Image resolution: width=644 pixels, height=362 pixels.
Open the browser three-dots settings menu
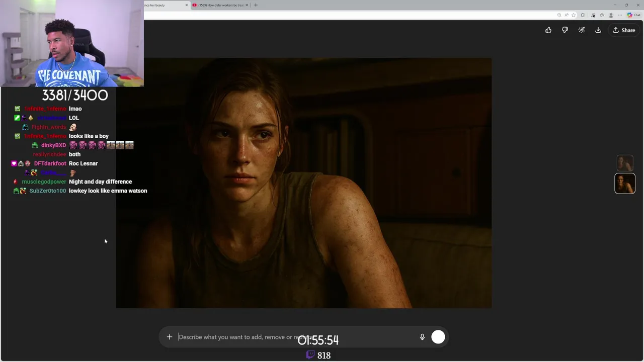pyautogui.click(x=620, y=15)
